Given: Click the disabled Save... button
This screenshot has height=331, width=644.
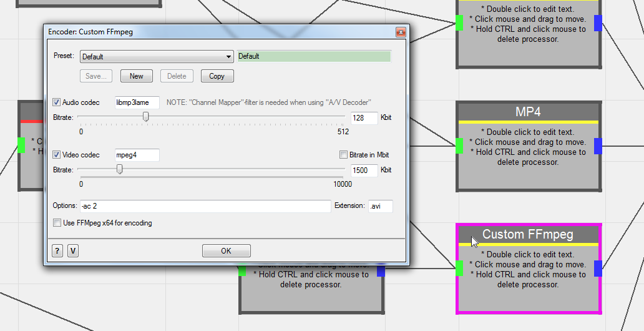Looking at the screenshot, I should [96, 76].
